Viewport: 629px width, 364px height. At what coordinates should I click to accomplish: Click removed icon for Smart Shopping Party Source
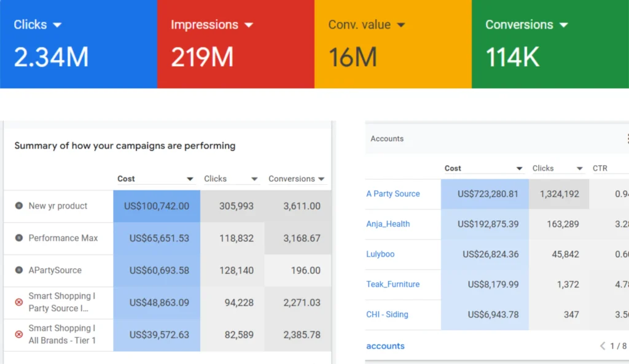[x=19, y=303]
